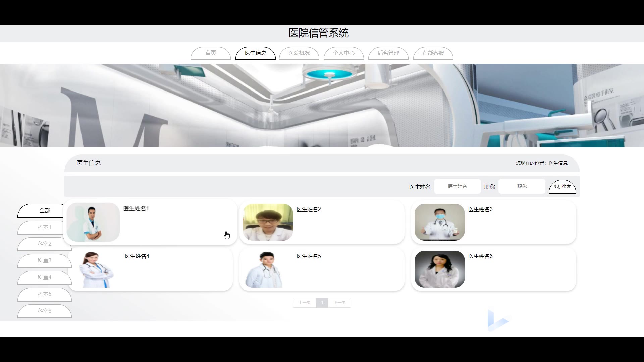Open 后台管理 navigation tab
This screenshot has width=644, height=362.
pos(388,53)
